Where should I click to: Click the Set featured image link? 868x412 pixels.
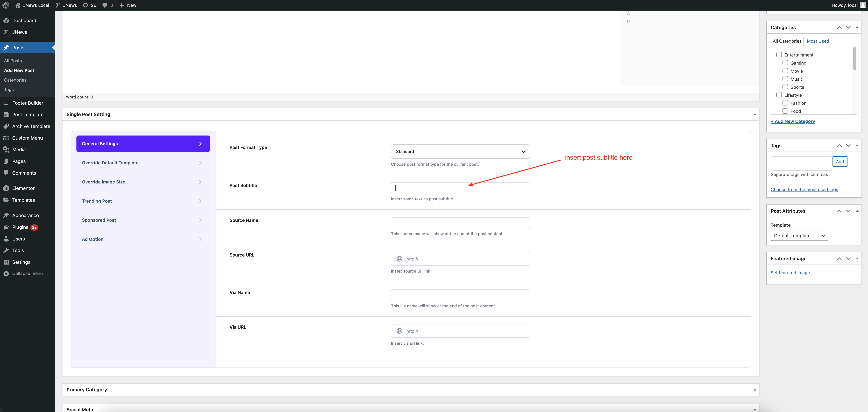(790, 273)
